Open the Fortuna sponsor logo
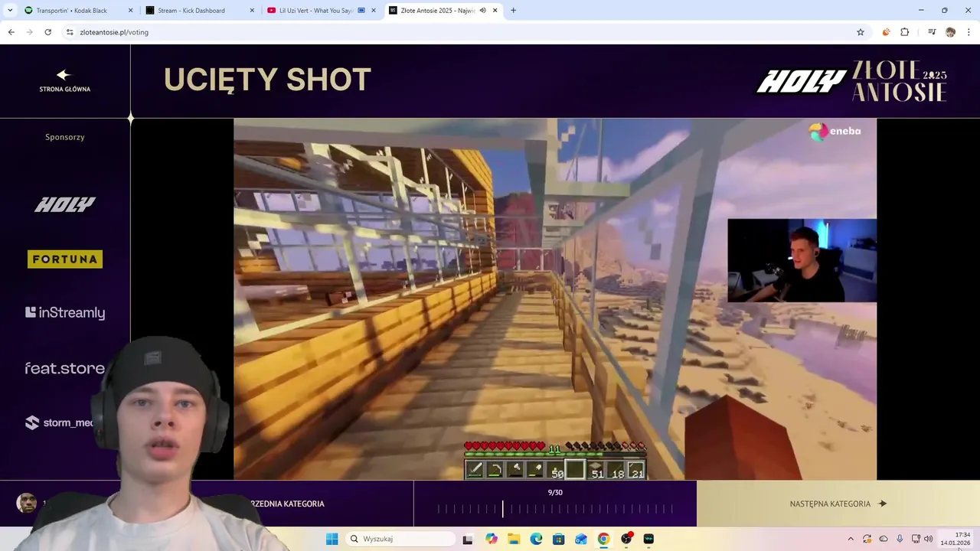The width and height of the screenshot is (980, 551). point(65,259)
